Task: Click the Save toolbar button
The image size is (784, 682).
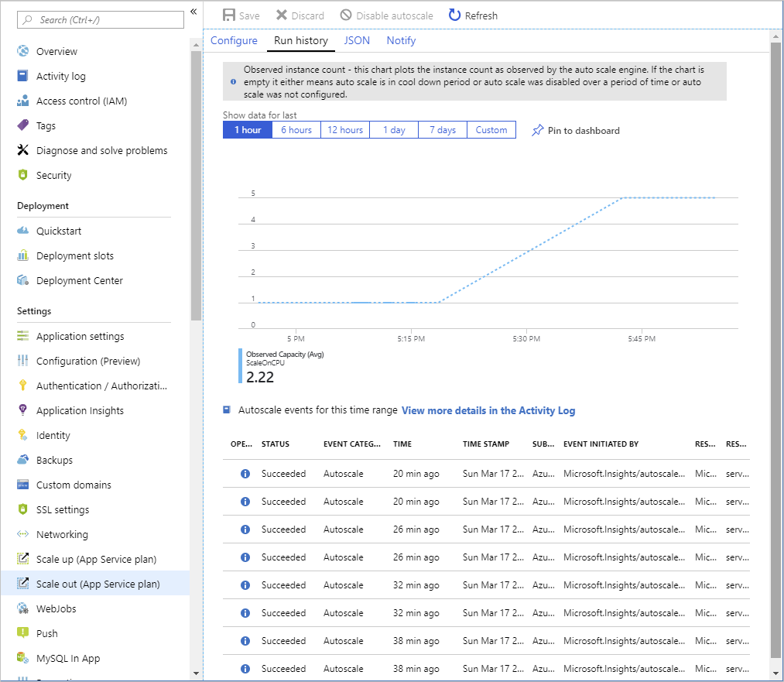Action: click(x=241, y=15)
